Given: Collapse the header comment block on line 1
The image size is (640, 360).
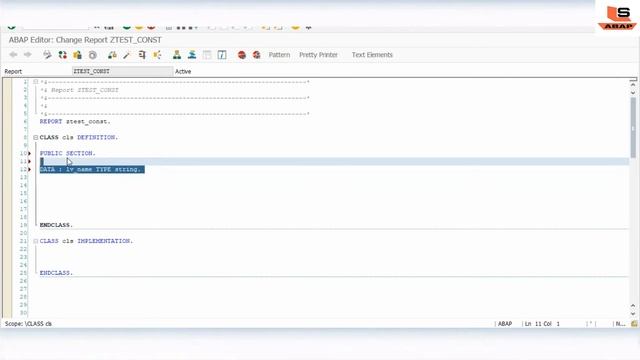Looking at the screenshot, I should click(36, 82).
